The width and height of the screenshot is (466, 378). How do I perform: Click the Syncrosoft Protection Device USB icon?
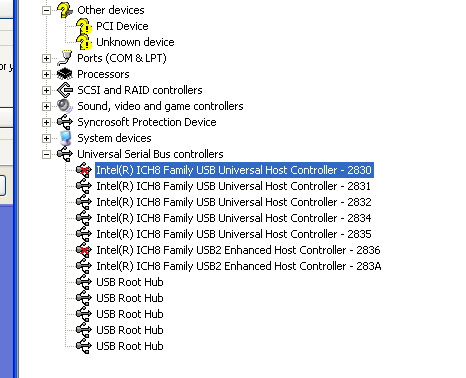coord(65,122)
